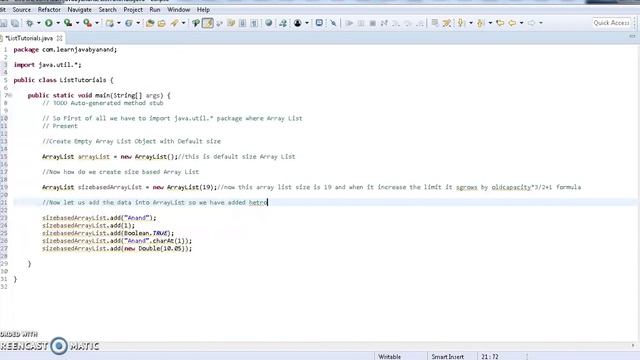The height and width of the screenshot is (360, 640).
Task: Open the External Tools dropdown arrow
Action: [x=97, y=23]
